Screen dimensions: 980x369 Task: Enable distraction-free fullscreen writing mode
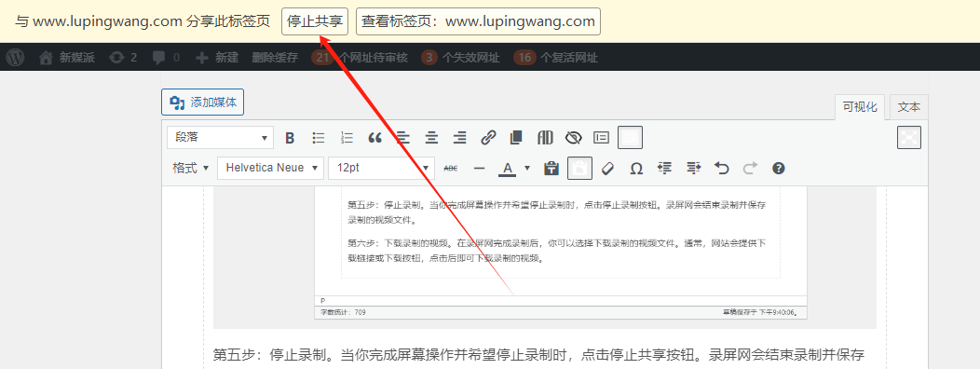909,138
